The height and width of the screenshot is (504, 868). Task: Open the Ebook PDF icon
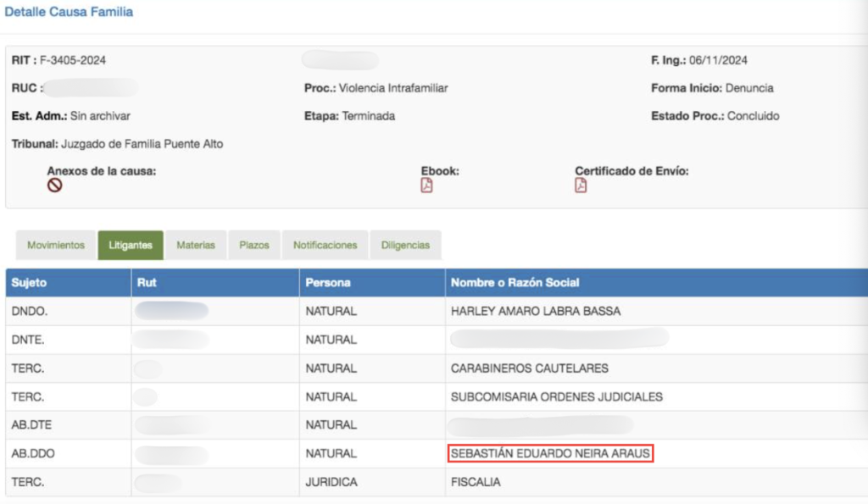coord(426,186)
